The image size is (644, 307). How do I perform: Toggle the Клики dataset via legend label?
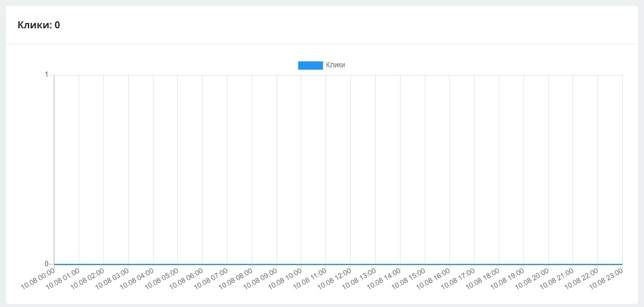click(335, 66)
